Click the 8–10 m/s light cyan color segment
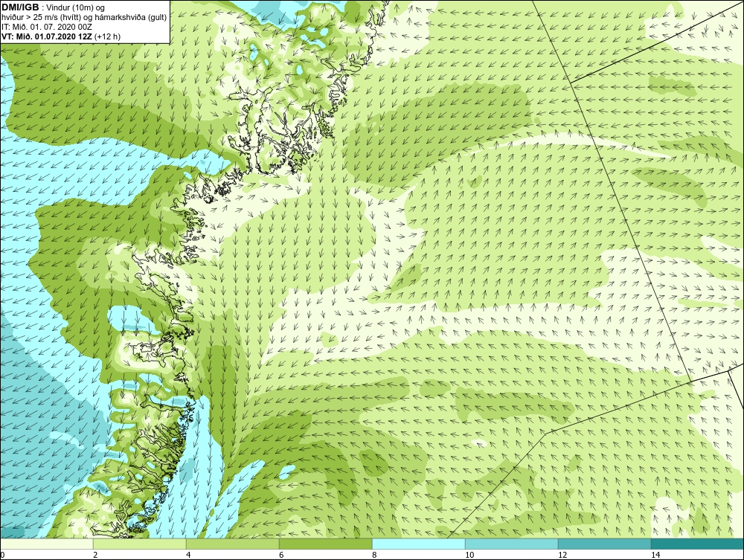This screenshot has height=560, width=744. pos(418,544)
